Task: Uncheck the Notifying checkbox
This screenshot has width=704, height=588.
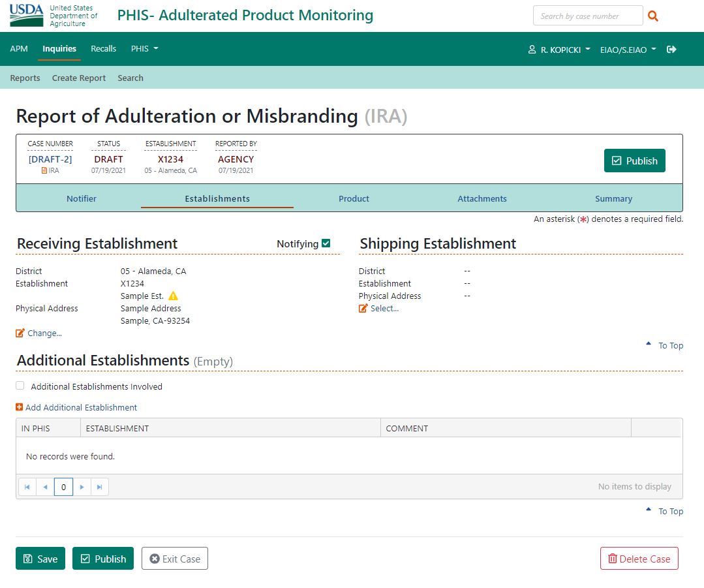Action: point(326,243)
